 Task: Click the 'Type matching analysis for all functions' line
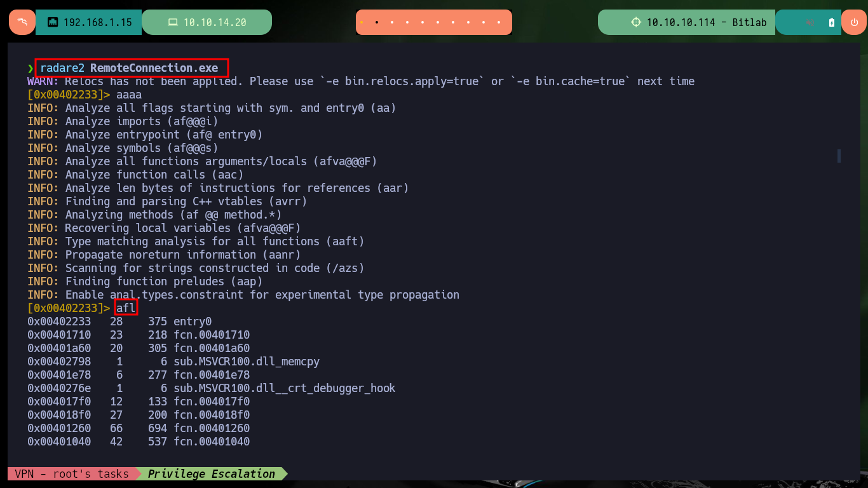[x=196, y=241]
